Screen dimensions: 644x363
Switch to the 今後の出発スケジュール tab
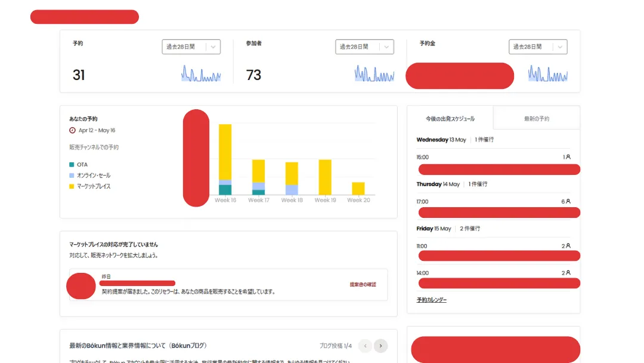(x=450, y=118)
